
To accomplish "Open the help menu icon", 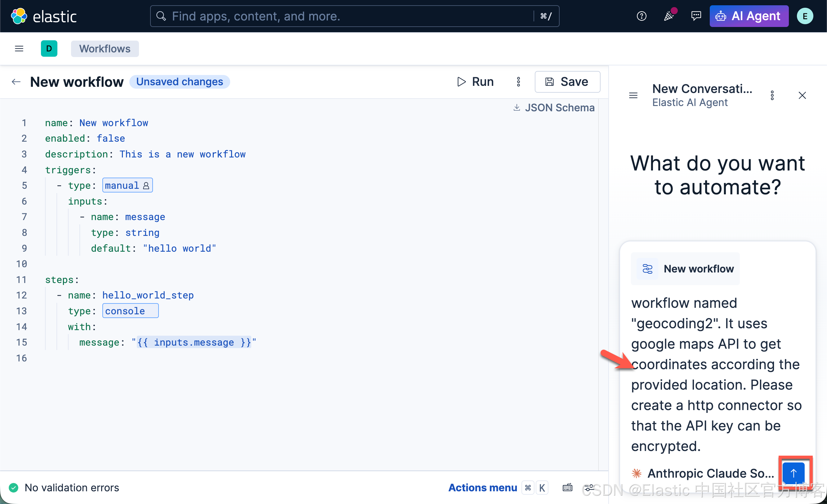I will pyautogui.click(x=641, y=16).
